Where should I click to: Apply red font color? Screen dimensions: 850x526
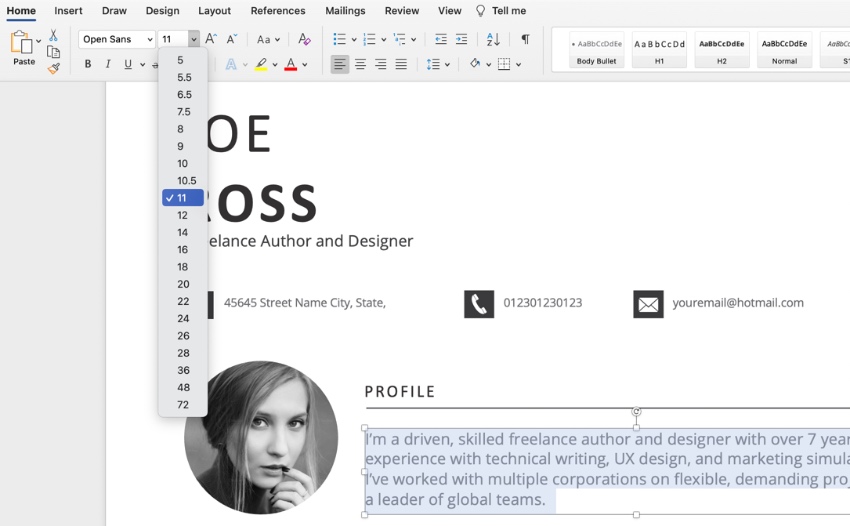click(291, 65)
